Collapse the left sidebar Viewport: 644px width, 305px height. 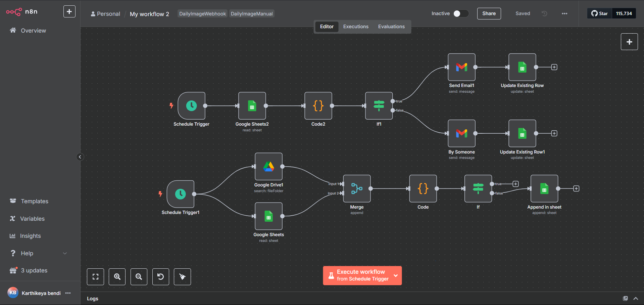tap(80, 157)
